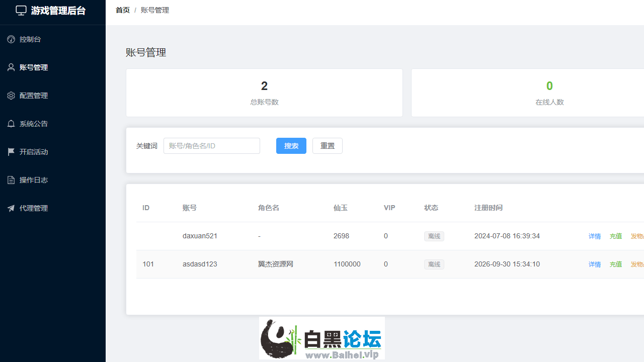Click the 离线 status tag for daxuan521

click(x=434, y=236)
